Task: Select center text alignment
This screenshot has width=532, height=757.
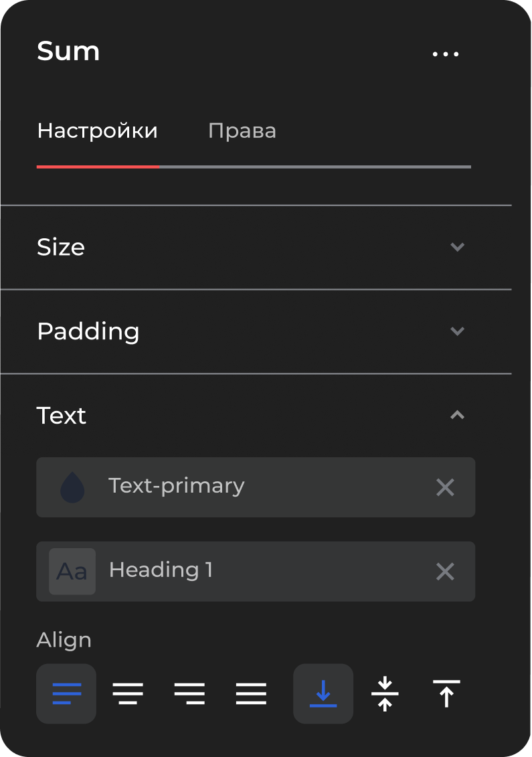Action: [128, 693]
